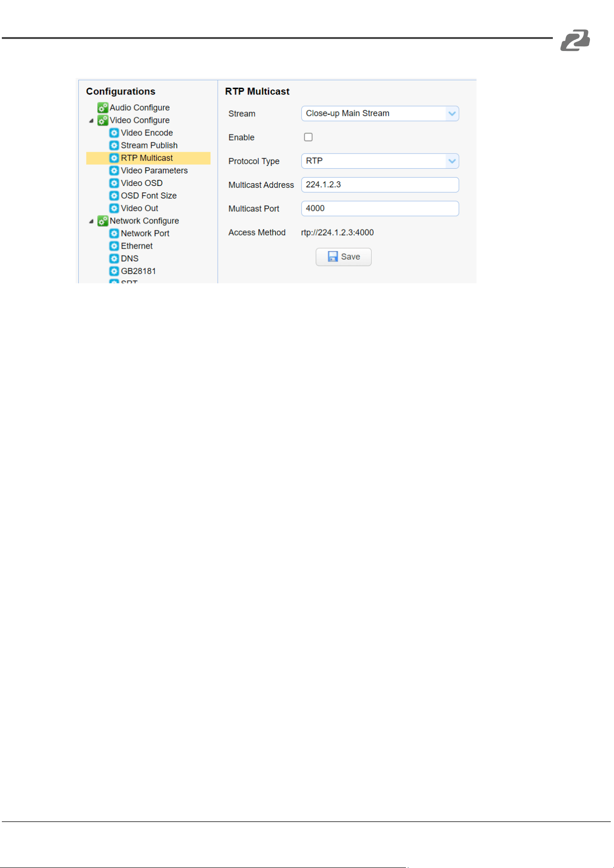614x868 pixels.
Task: Click the GB28181 gear icon
Action: [x=114, y=271]
